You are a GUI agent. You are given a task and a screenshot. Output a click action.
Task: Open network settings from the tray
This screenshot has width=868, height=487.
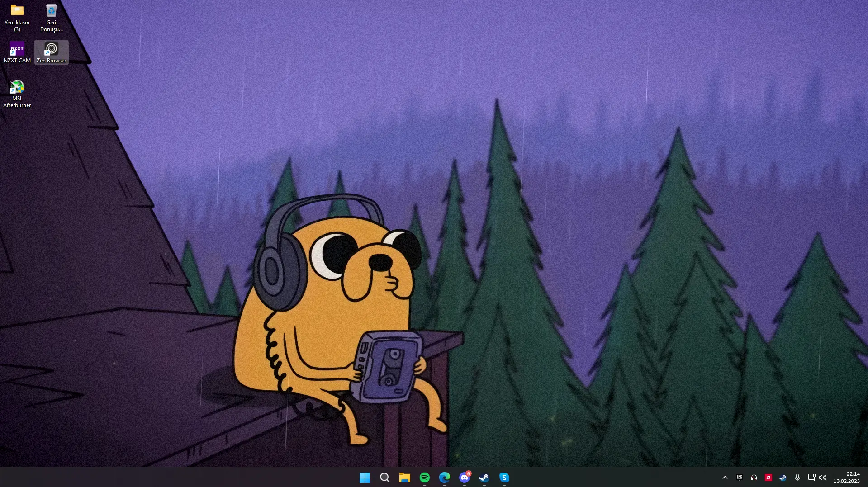pos(812,478)
